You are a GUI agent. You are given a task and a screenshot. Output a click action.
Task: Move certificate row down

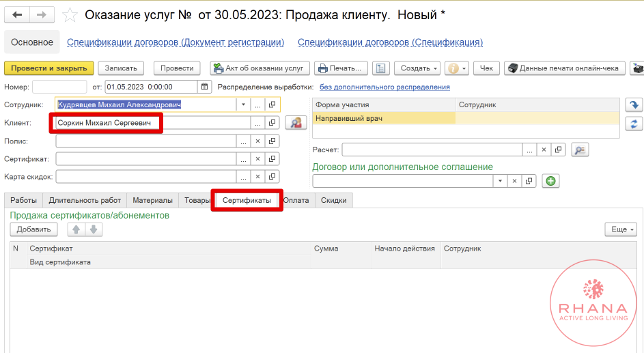pos(94,229)
